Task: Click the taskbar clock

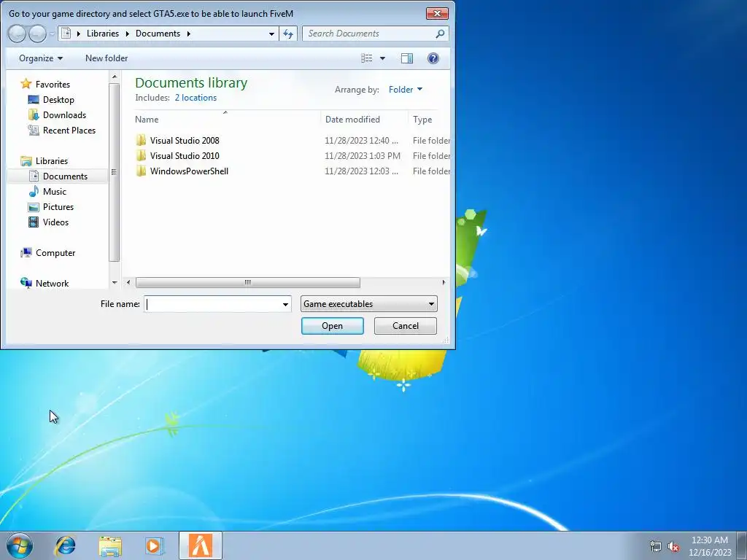Action: 710,545
